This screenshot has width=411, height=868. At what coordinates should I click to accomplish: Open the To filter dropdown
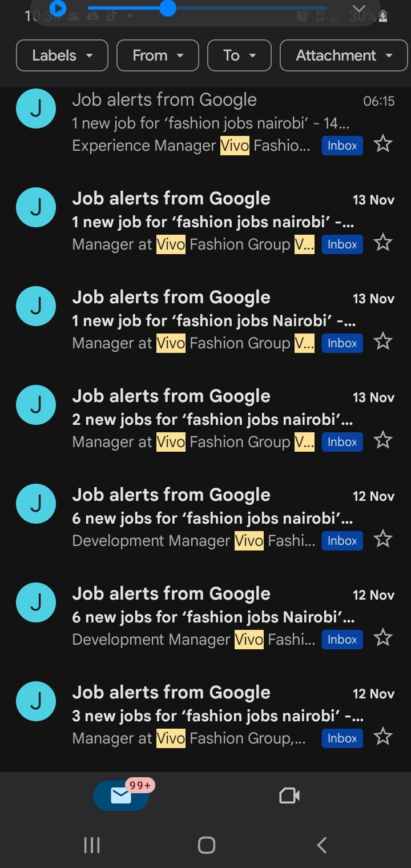coord(239,55)
